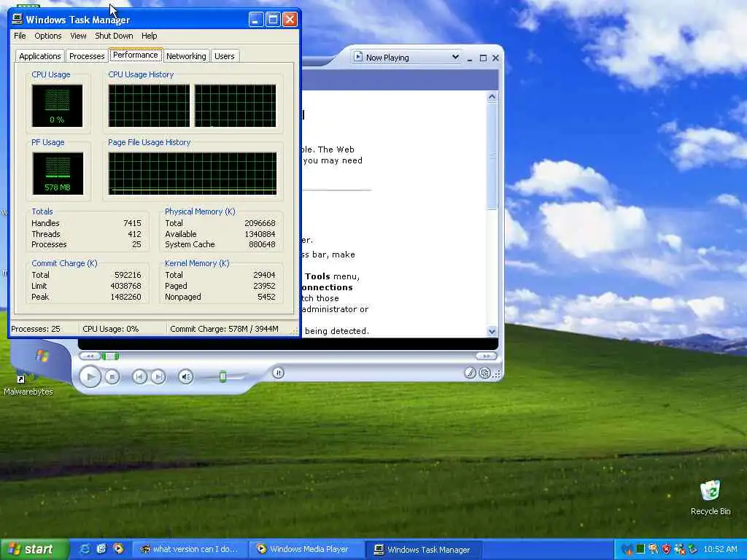The height and width of the screenshot is (560, 747).
Task: Select the Performance tab
Action: point(135,55)
